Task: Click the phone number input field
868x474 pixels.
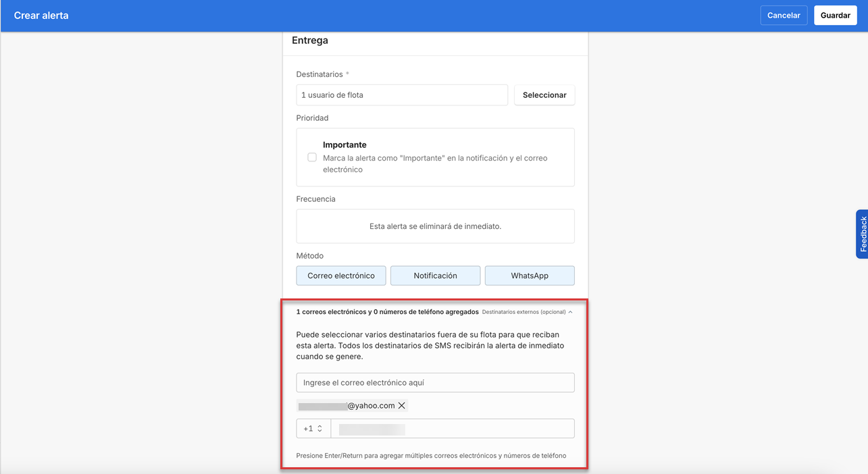Action: (x=453, y=428)
